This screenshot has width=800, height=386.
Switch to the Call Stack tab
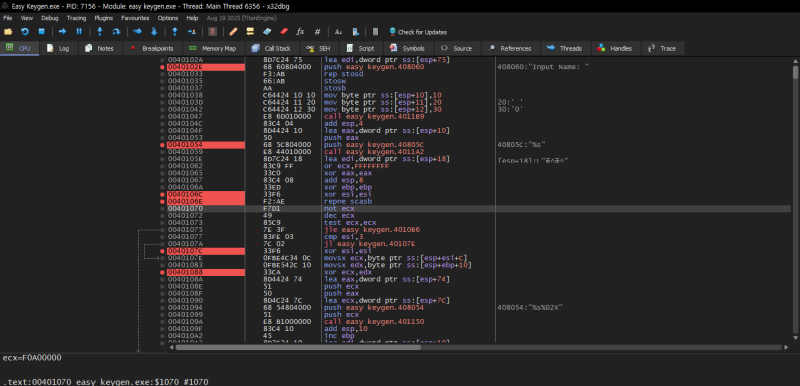pos(272,48)
